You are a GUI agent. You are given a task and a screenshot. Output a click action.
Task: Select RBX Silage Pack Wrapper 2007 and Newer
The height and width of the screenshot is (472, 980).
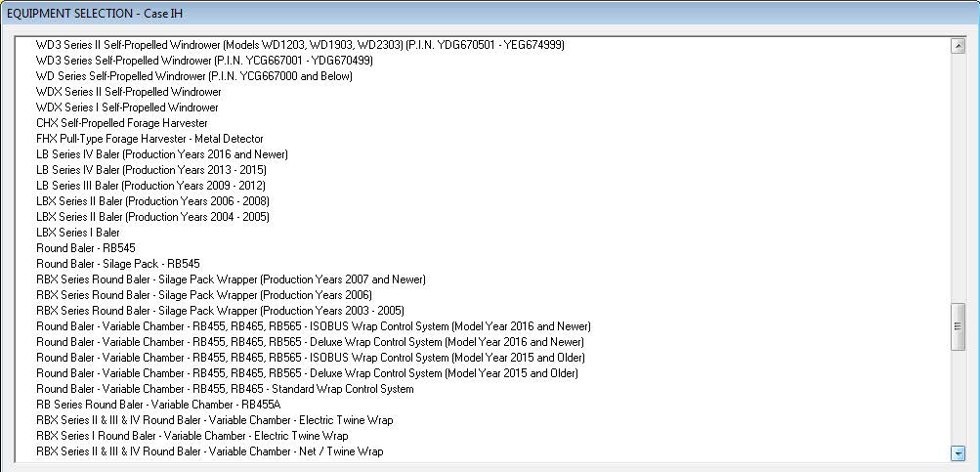[x=231, y=279]
